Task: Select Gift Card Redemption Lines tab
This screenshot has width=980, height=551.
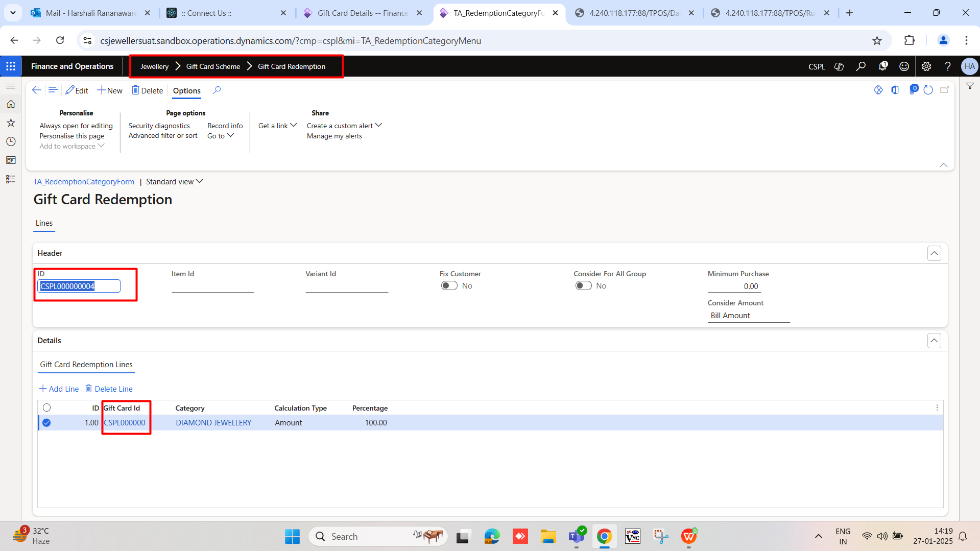Action: coord(86,365)
